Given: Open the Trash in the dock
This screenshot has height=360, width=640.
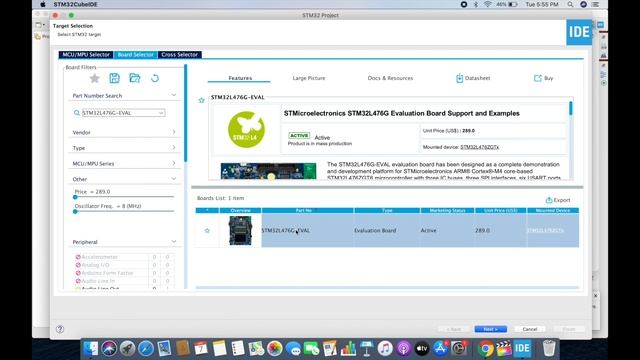Looking at the screenshot, I should click(x=549, y=349).
